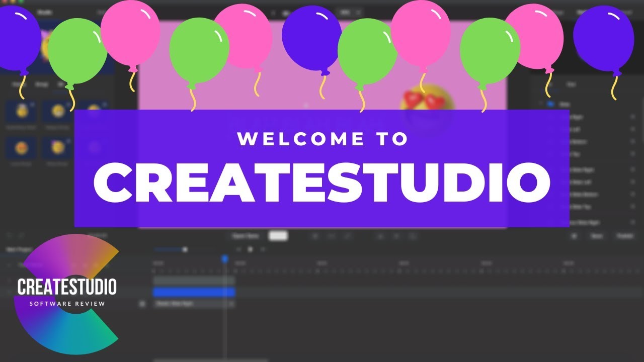Click the small square icon left of the lowest clip

(x=142, y=304)
